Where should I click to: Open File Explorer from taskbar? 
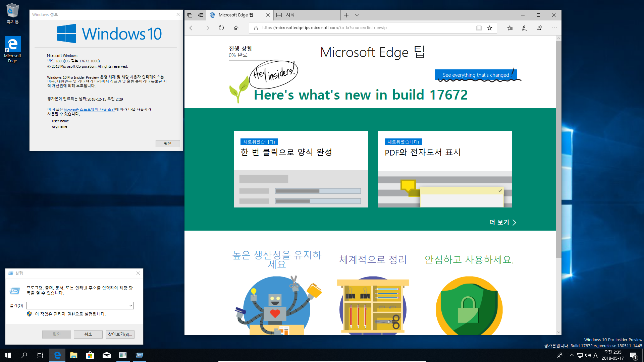point(74,355)
